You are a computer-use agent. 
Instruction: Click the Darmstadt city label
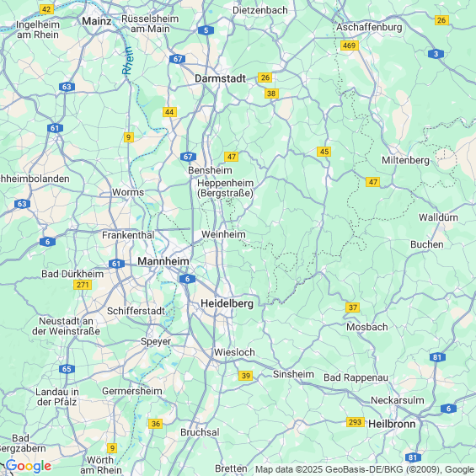221,78
